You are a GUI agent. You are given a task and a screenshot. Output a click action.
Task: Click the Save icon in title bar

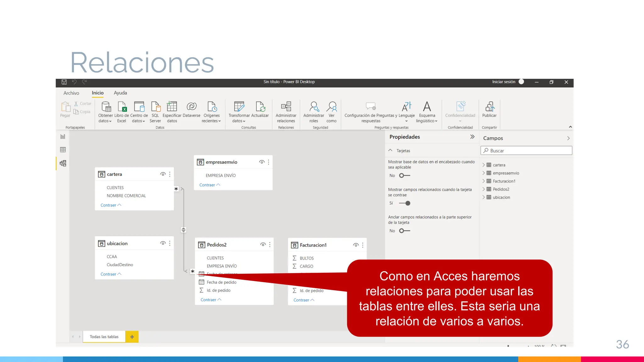[64, 82]
